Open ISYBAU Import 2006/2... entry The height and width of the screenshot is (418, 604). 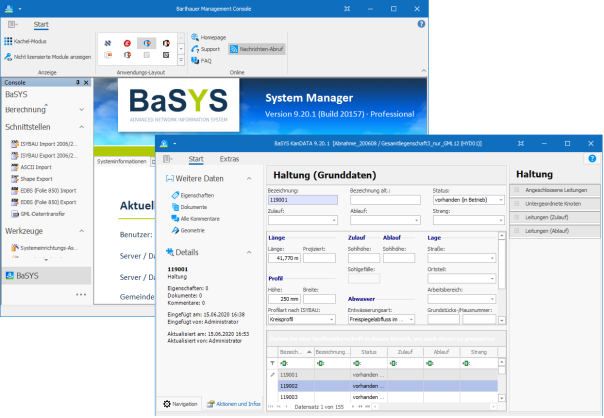44,144
